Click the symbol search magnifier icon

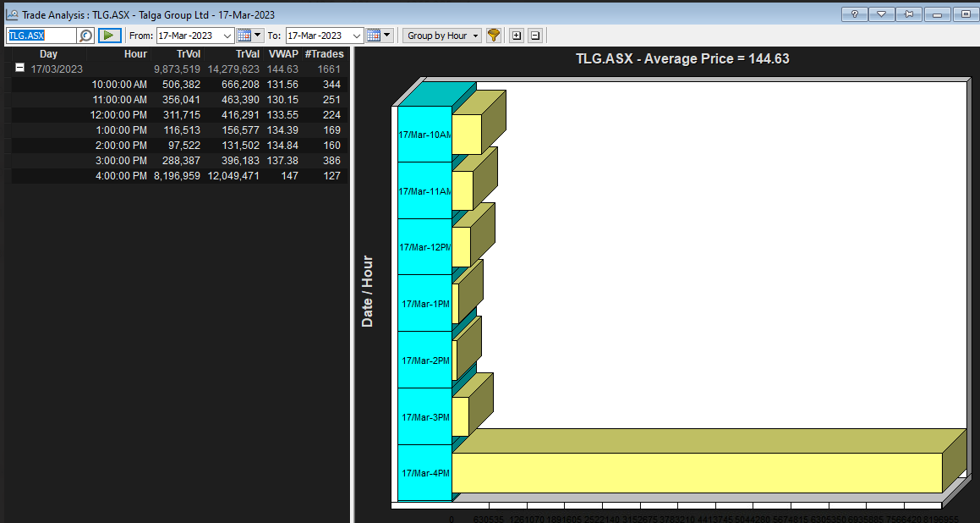[x=85, y=36]
